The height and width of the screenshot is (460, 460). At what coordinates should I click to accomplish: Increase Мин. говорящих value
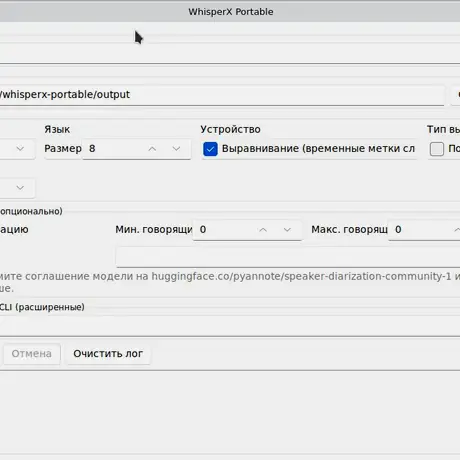[263, 230]
